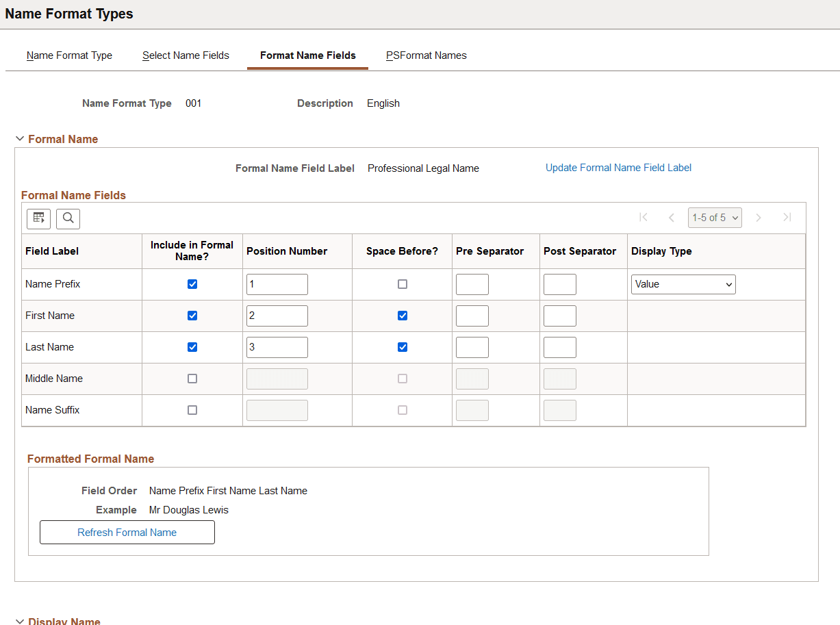Go to first page arrow icon
The height and width of the screenshot is (625, 840).
[644, 218]
